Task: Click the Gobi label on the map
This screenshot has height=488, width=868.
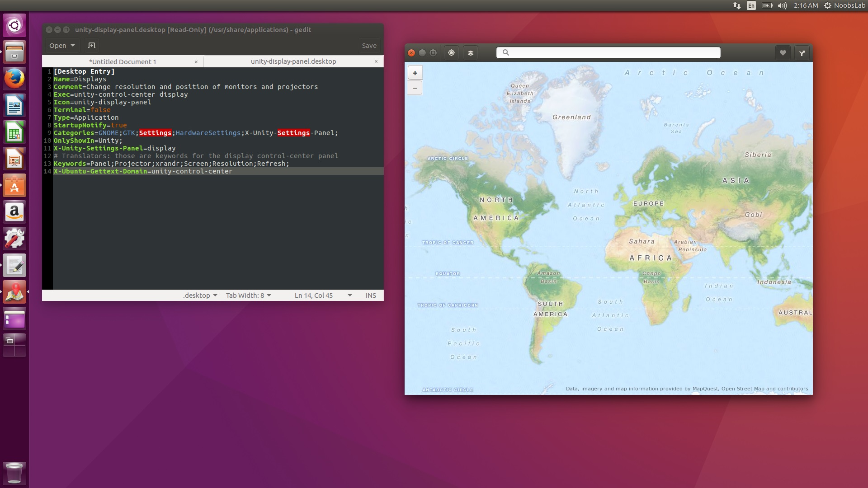Action: point(753,215)
